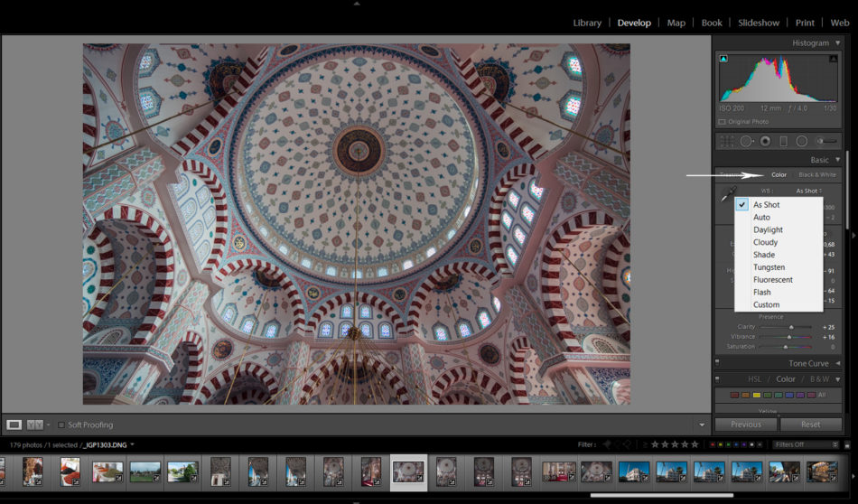Screen dimensions: 858x504
Task: Collapse the Histogram panel
Action: 837,43
